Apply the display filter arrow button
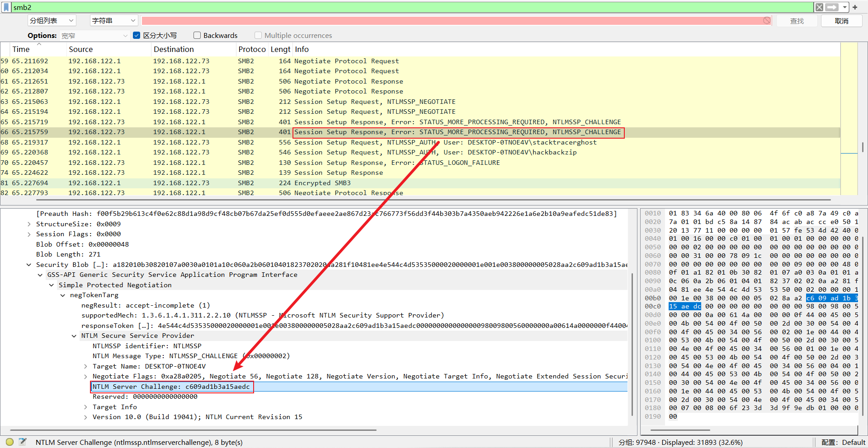 click(x=832, y=7)
